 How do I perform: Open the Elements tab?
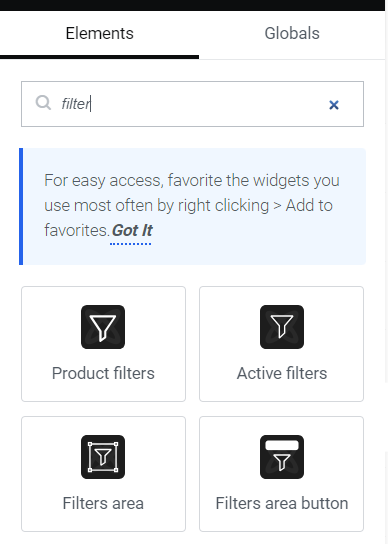99,34
